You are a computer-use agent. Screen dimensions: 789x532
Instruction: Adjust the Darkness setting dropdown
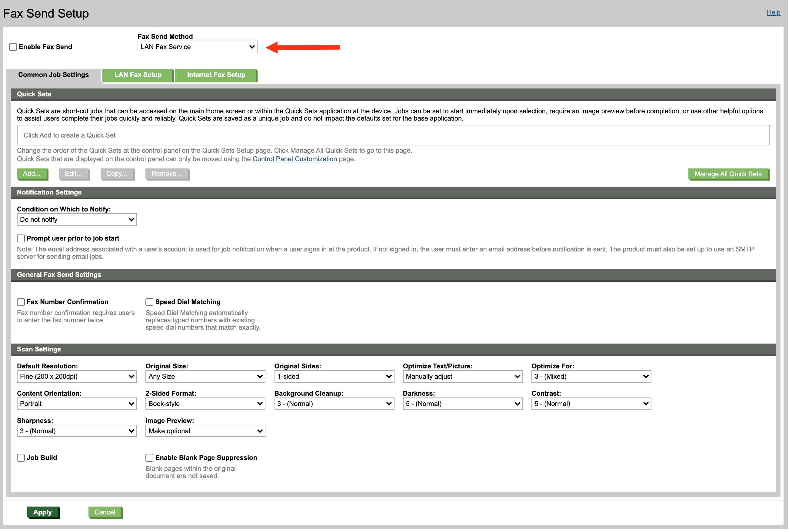click(x=462, y=404)
